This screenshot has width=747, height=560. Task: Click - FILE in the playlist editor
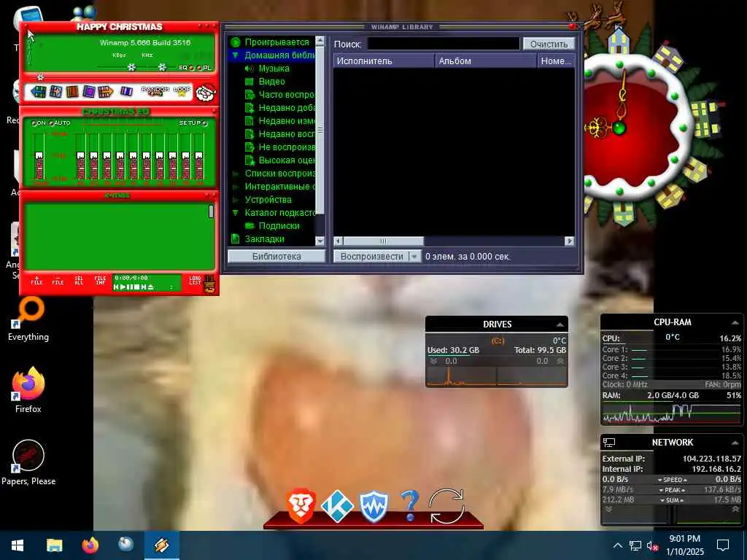pos(58,281)
